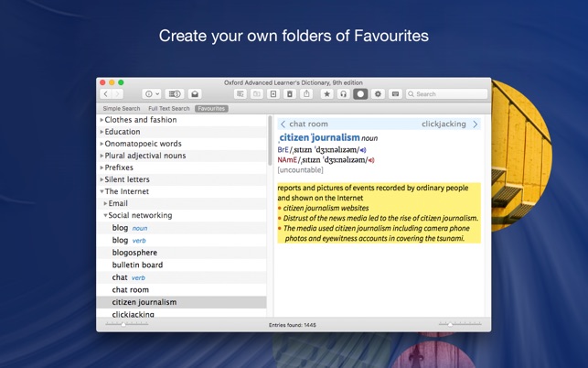Select the clickjacking list entry
The height and width of the screenshot is (368, 588).
[x=181, y=314]
